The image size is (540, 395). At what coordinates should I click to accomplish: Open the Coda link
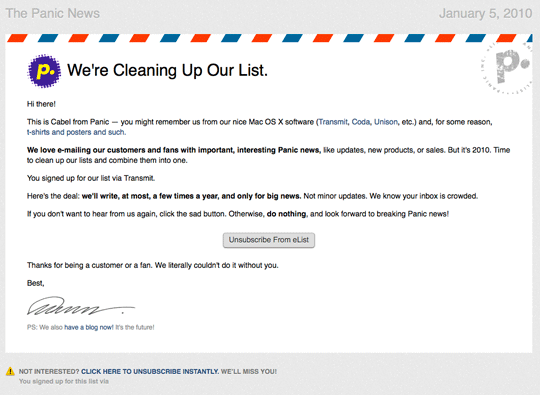[x=361, y=122]
